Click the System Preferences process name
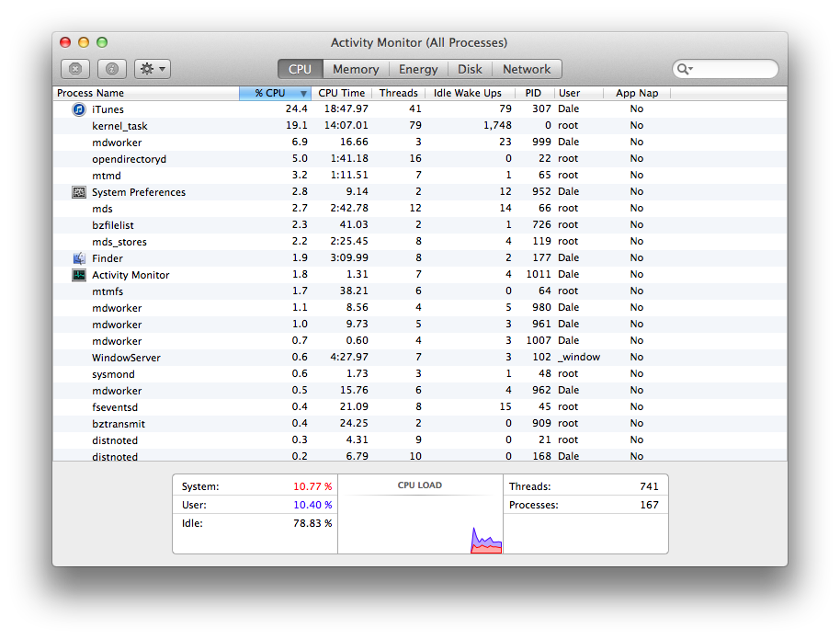840x639 pixels. click(x=139, y=192)
